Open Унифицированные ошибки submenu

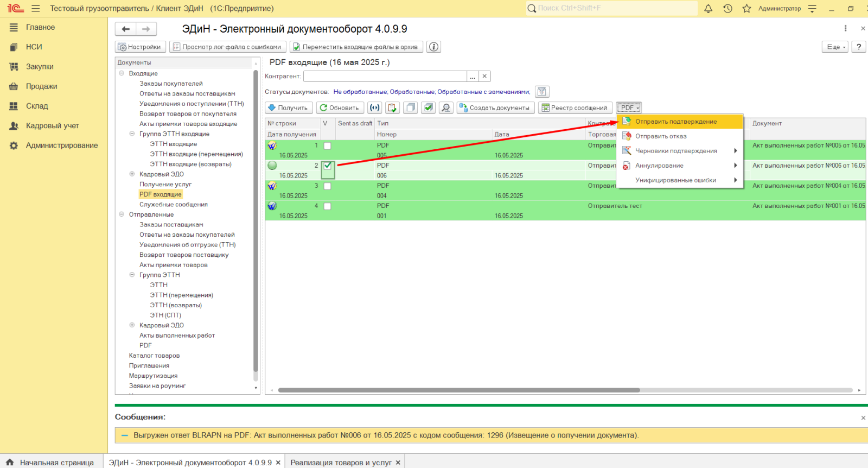tap(680, 180)
